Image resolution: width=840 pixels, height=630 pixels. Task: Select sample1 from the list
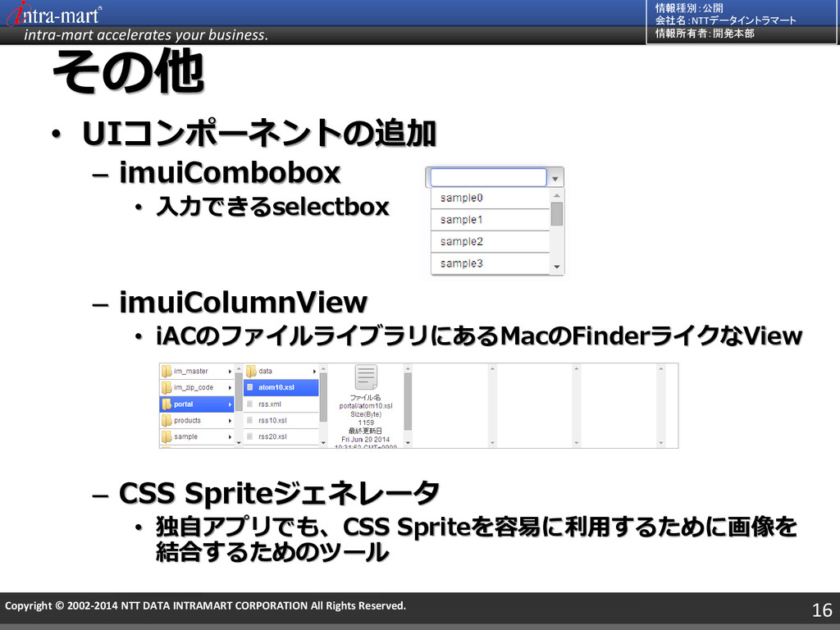point(491,220)
